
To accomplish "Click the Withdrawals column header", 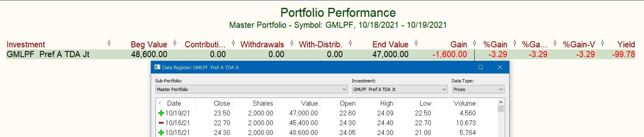I will (262, 44).
